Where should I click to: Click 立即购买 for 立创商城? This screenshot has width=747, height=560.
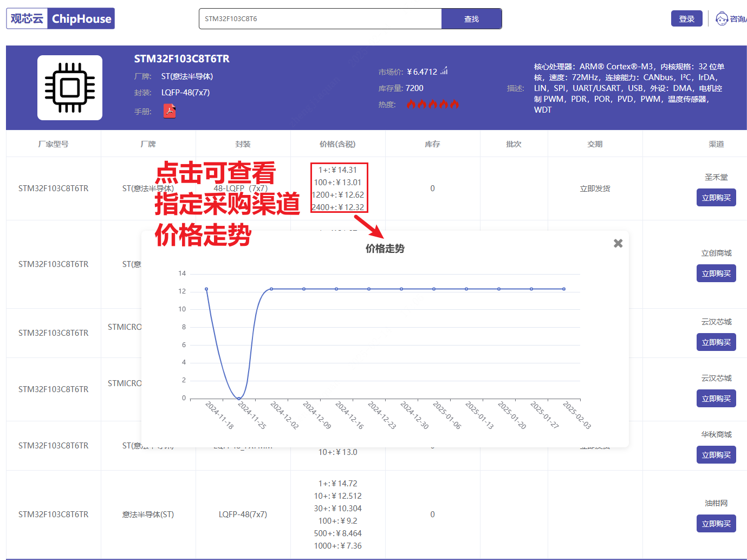[716, 274]
